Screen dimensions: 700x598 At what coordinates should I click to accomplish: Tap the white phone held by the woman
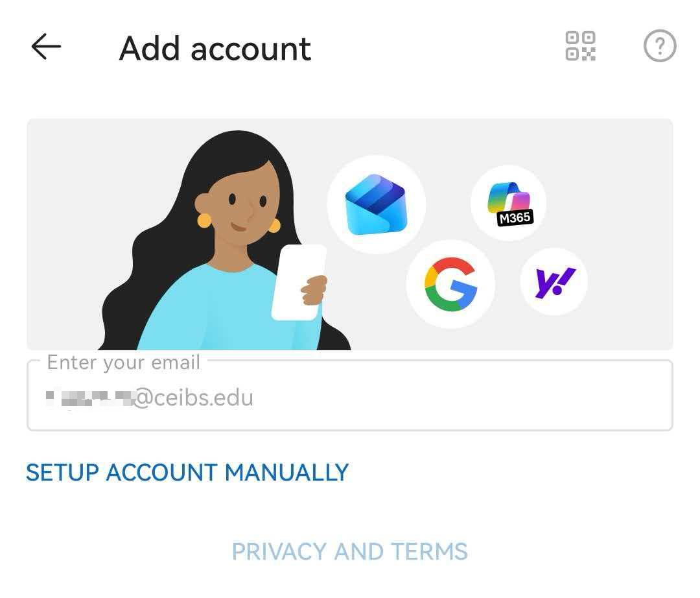(x=298, y=281)
